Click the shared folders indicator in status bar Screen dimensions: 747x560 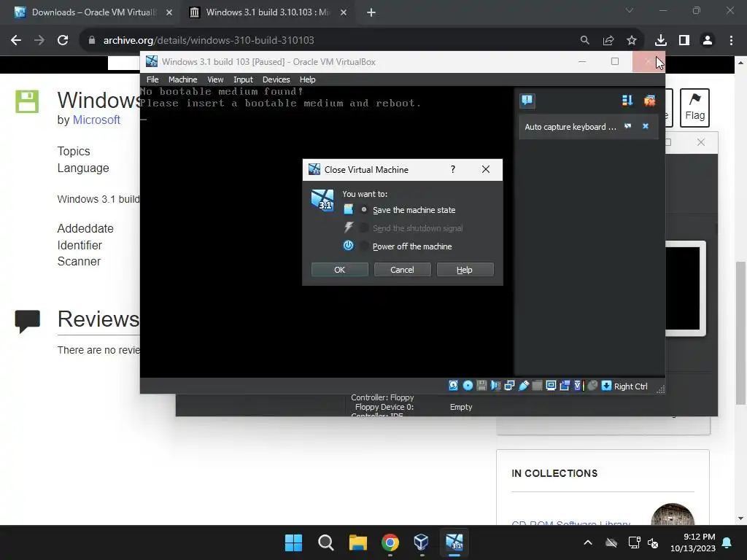tap(537, 386)
